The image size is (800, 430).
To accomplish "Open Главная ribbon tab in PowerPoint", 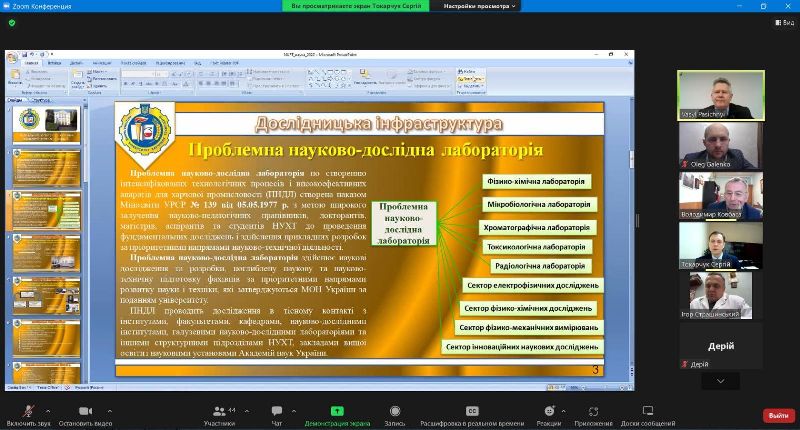I will pyautogui.click(x=32, y=63).
